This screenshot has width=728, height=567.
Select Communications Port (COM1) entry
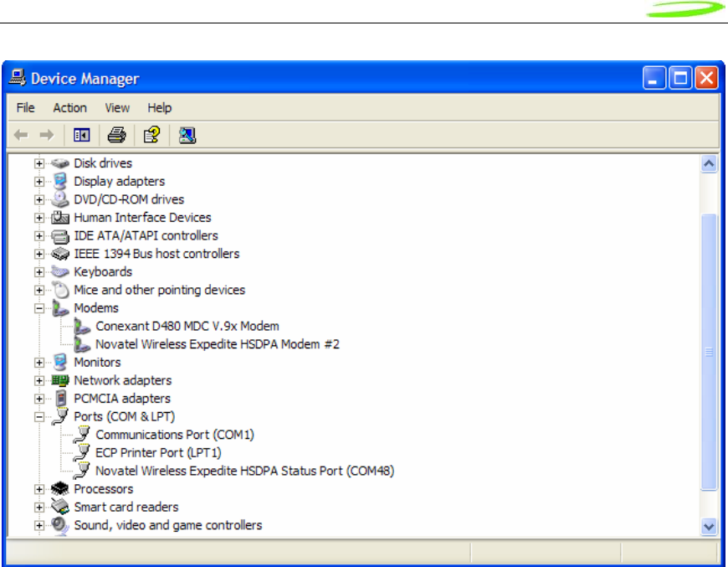(x=175, y=435)
